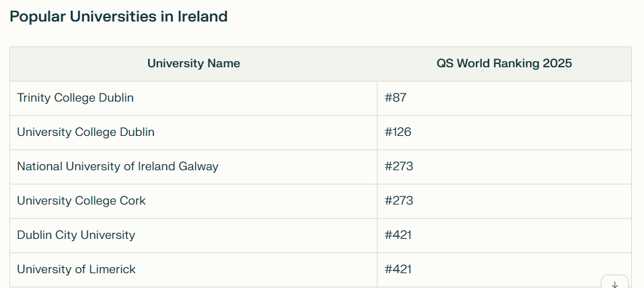644x288 pixels.
Task: Click #421 ranking for University of Limerick
Action: pyautogui.click(x=504, y=270)
